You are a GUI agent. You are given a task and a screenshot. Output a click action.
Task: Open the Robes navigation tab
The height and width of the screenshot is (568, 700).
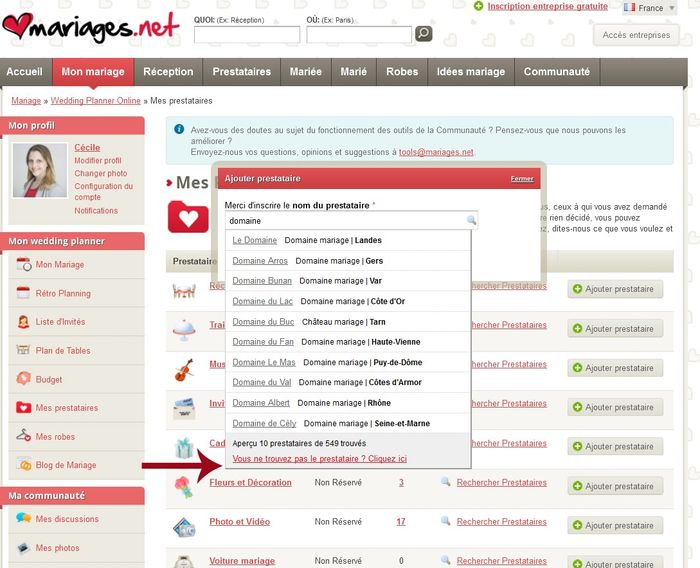[x=402, y=72]
